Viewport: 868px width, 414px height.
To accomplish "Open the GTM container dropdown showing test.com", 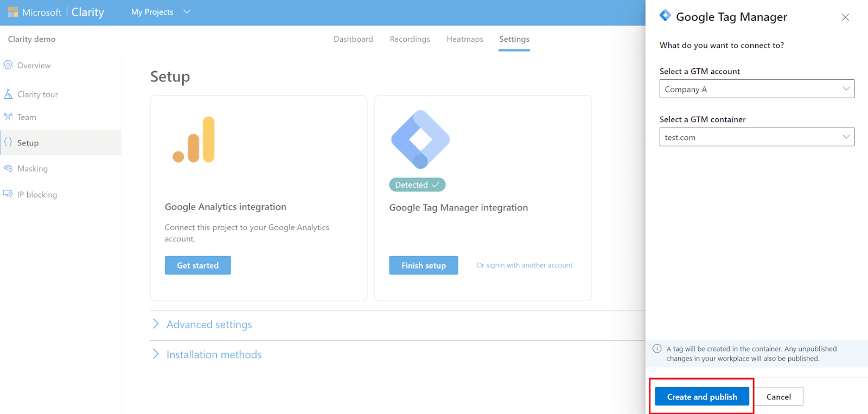I will 757,137.
